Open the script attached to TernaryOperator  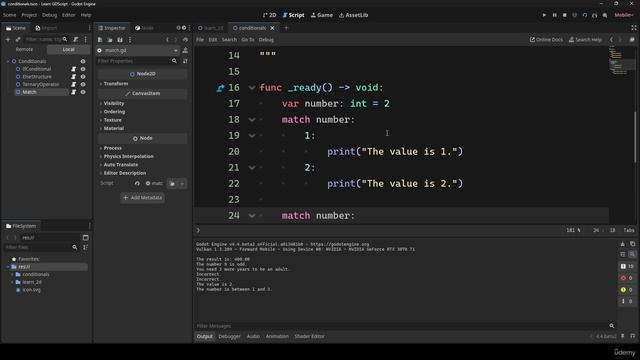pyautogui.click(x=73, y=84)
